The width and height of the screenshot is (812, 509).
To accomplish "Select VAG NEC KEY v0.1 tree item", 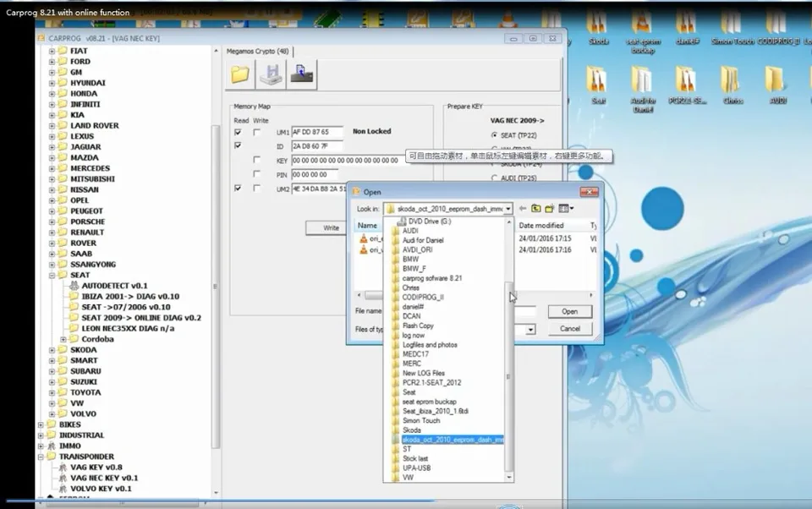I will pyautogui.click(x=104, y=478).
